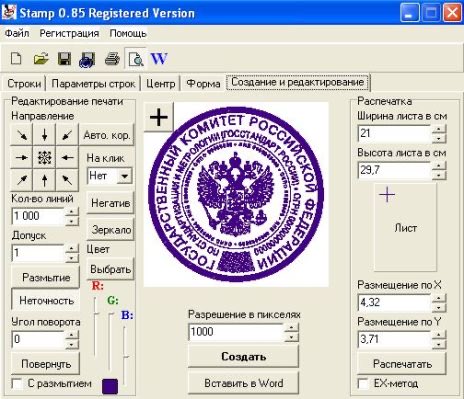Select the down-right direction arrow

(22, 135)
